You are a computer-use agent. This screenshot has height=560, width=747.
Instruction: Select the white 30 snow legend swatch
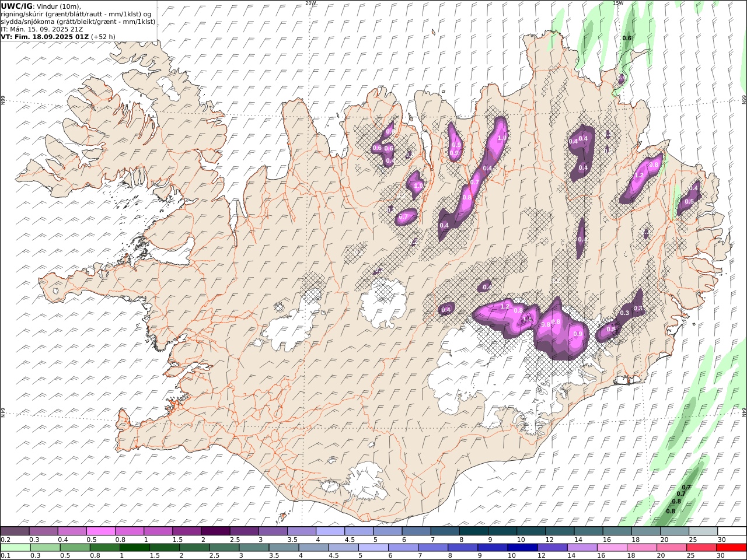point(732,531)
